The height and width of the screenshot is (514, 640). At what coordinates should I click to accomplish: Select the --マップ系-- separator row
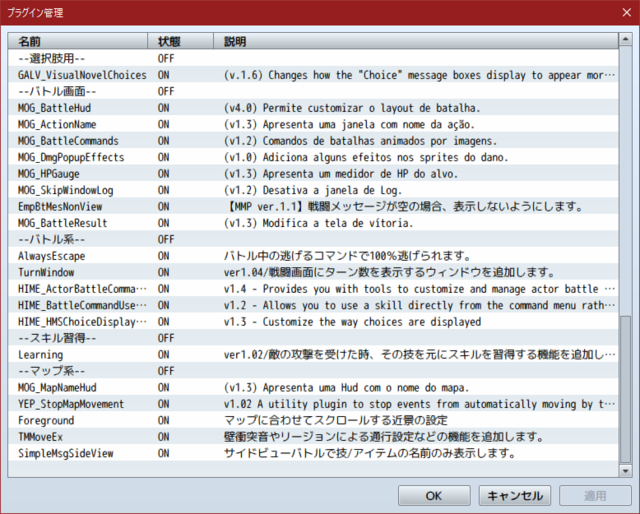pyautogui.click(x=313, y=371)
